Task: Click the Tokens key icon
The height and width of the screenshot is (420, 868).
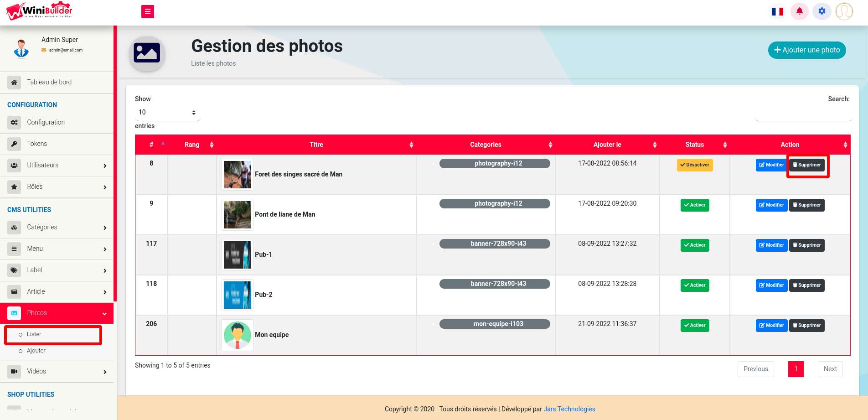Action: [14, 144]
